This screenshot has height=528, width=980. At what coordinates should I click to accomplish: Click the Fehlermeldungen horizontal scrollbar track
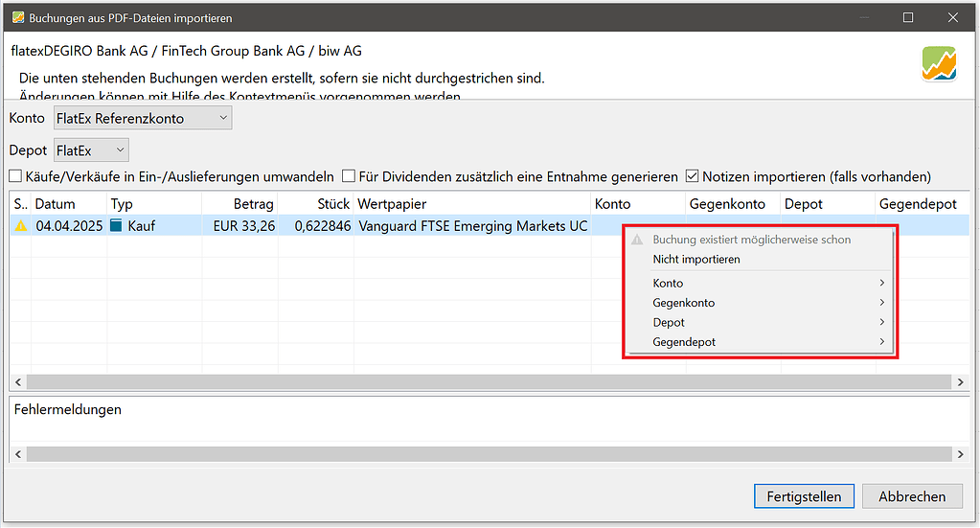pyautogui.click(x=489, y=454)
